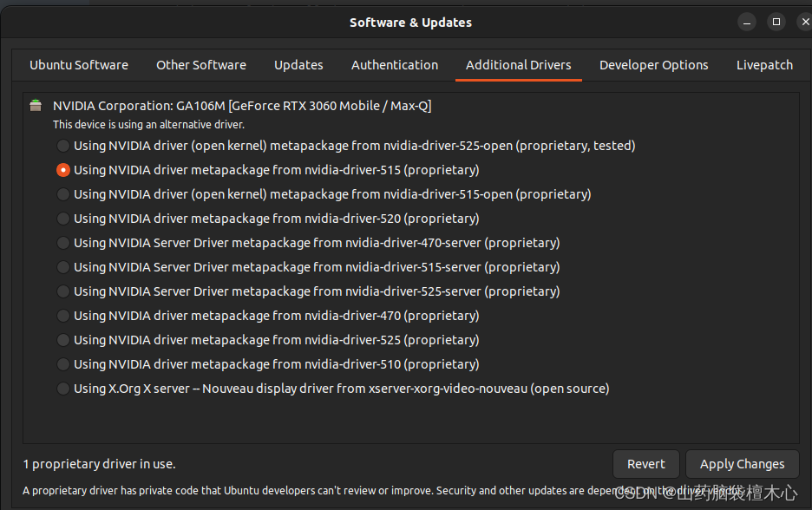Click 'This device is using an alternative driver' text
812x510 pixels.
148,125
